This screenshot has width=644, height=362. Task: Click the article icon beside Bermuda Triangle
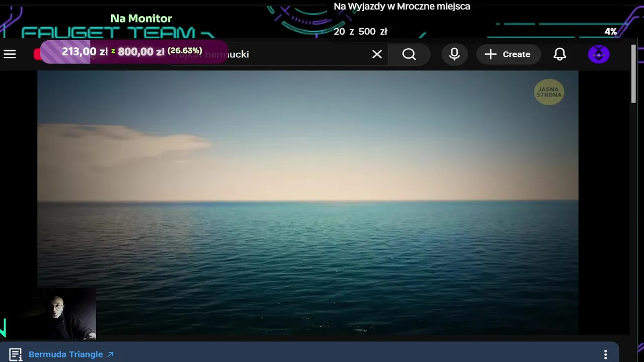(x=16, y=354)
